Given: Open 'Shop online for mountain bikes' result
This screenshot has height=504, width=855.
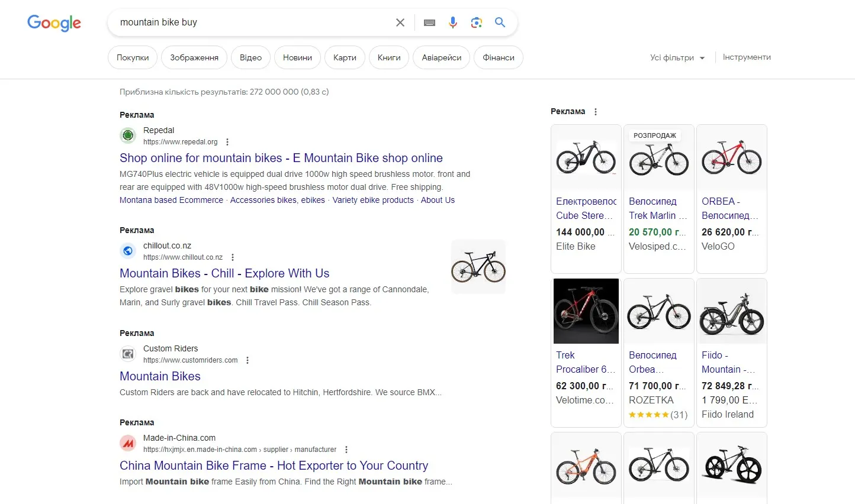Looking at the screenshot, I should pyautogui.click(x=281, y=158).
